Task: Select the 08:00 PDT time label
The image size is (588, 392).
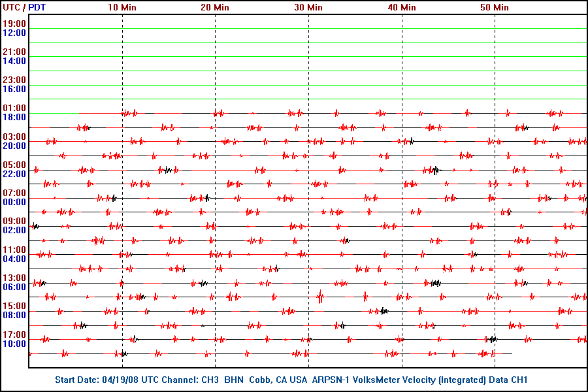Action: pos(14,315)
